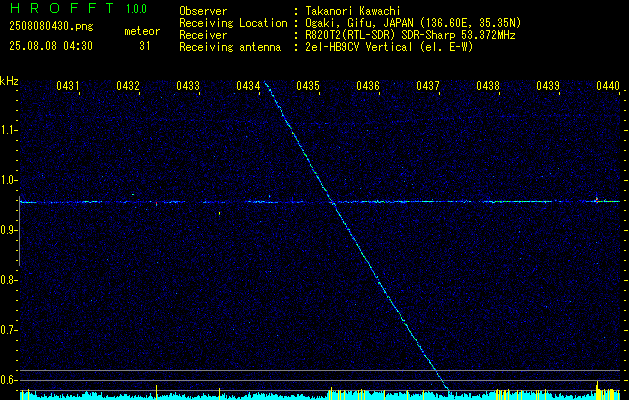
Task: Click the 1.1 frequency axis label
Action: click(x=8, y=130)
